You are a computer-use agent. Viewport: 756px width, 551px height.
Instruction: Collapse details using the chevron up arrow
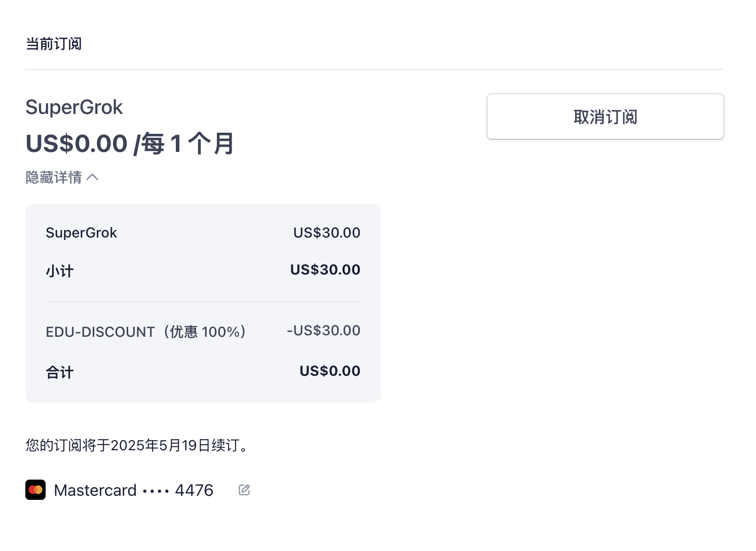[92, 177]
